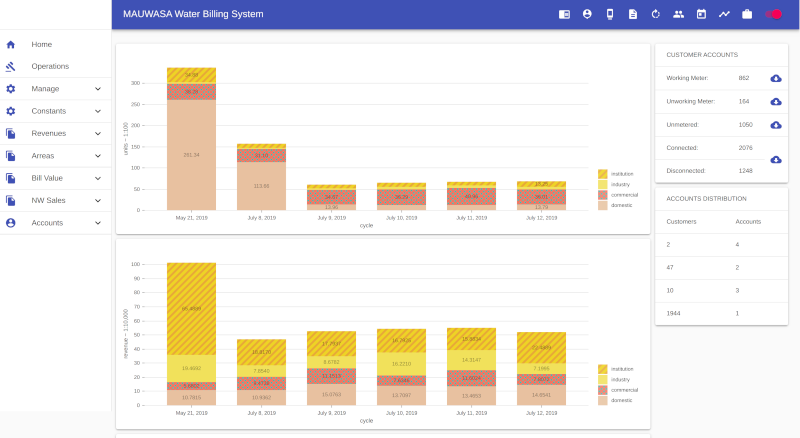Click the calendar event icon in header

[x=701, y=14]
